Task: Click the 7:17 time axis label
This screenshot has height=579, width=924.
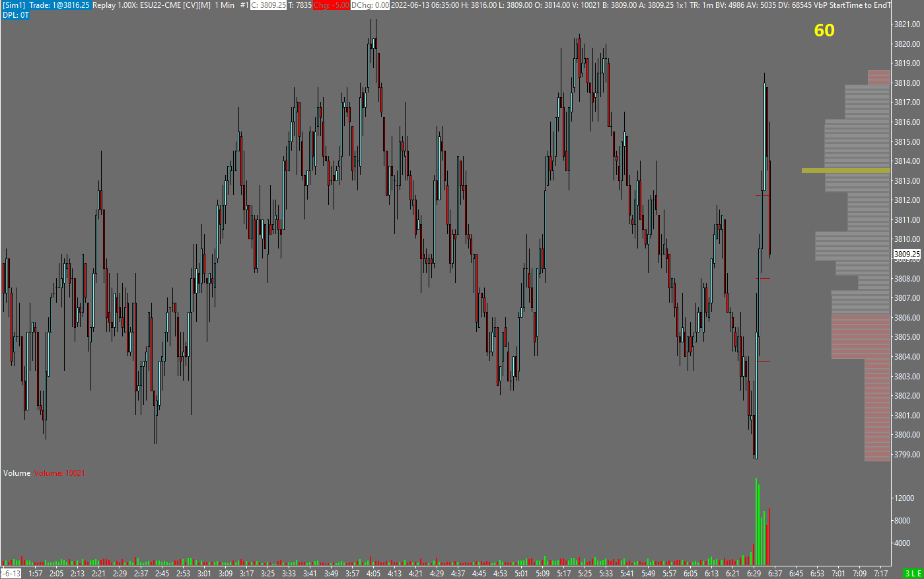Action: (881, 574)
